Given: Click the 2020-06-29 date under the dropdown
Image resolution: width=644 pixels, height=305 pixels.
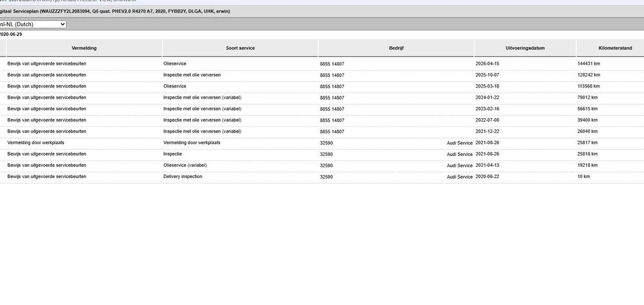Looking at the screenshot, I should (x=11, y=35).
